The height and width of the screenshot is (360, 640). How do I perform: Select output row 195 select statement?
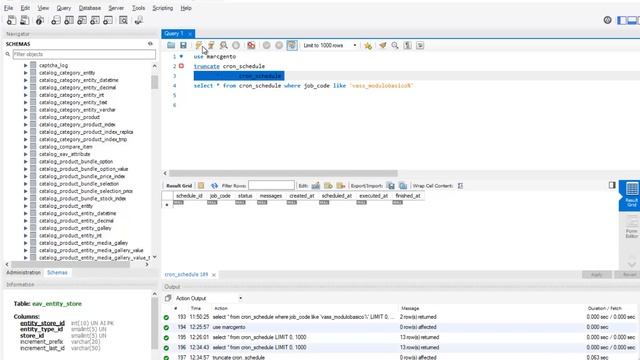(399, 337)
